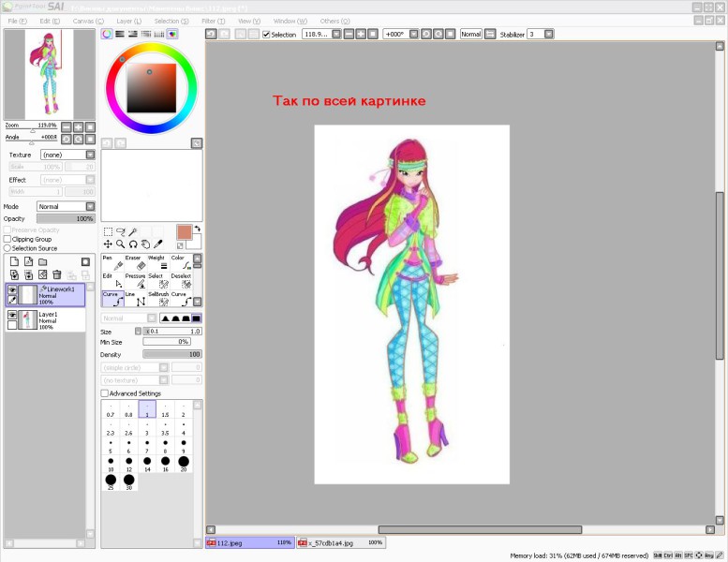Select the Selection Source radio button
The width and height of the screenshot is (728, 562).
pos(7,248)
